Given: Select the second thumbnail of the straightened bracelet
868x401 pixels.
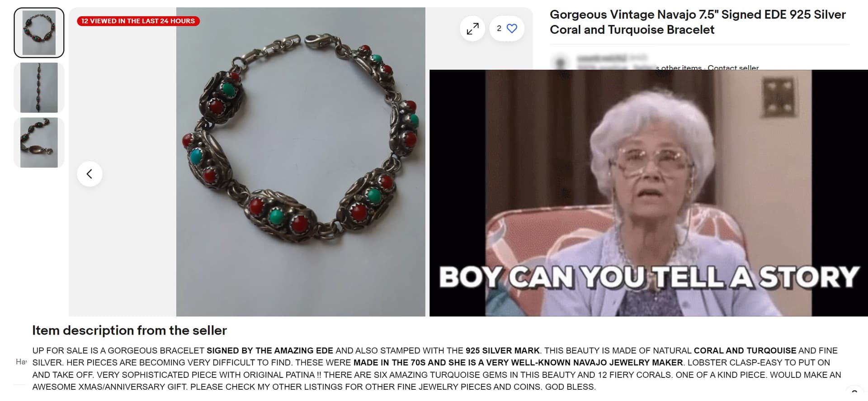Looking at the screenshot, I should (x=39, y=87).
